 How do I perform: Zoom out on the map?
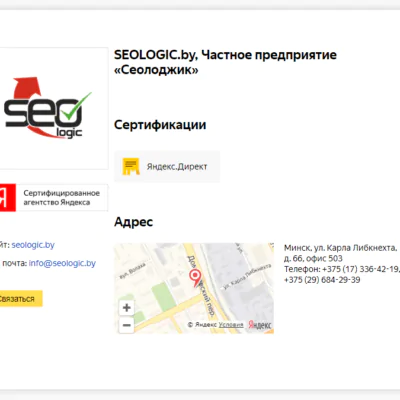[x=127, y=325]
